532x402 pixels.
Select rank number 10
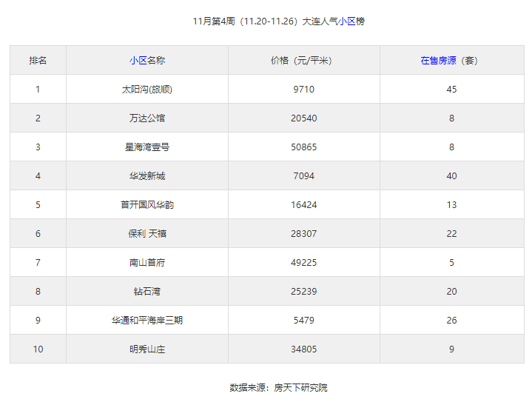38,349
